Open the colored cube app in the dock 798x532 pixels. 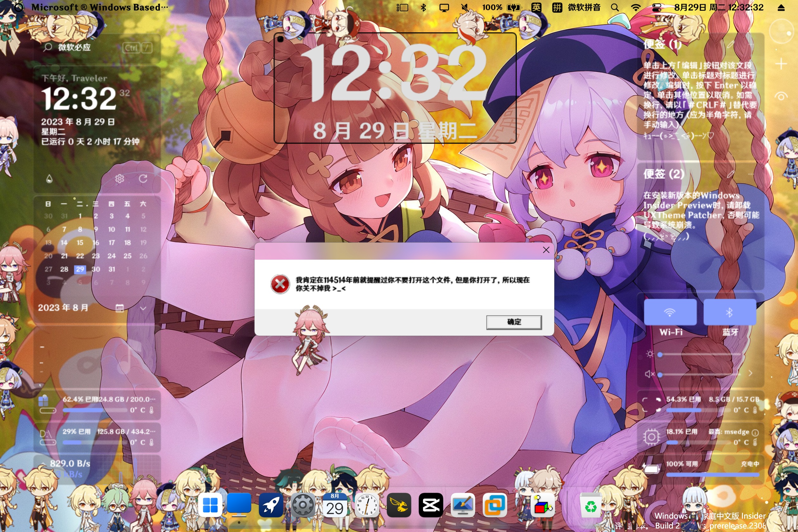pos(542,505)
